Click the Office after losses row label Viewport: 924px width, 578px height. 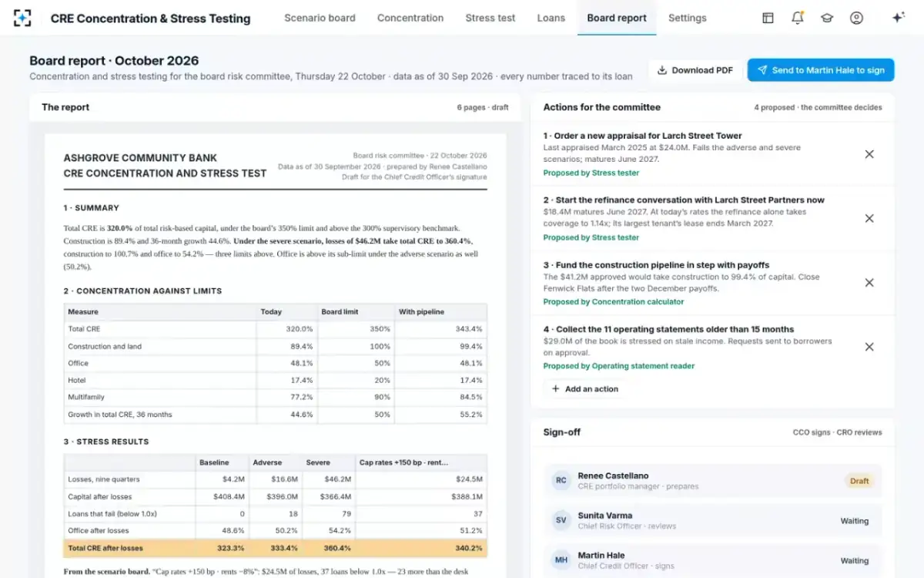click(x=99, y=531)
